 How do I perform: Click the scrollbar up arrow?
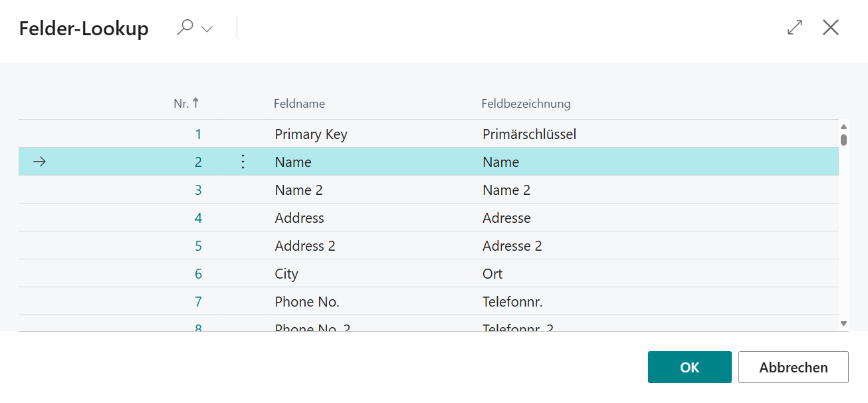pyautogui.click(x=843, y=125)
